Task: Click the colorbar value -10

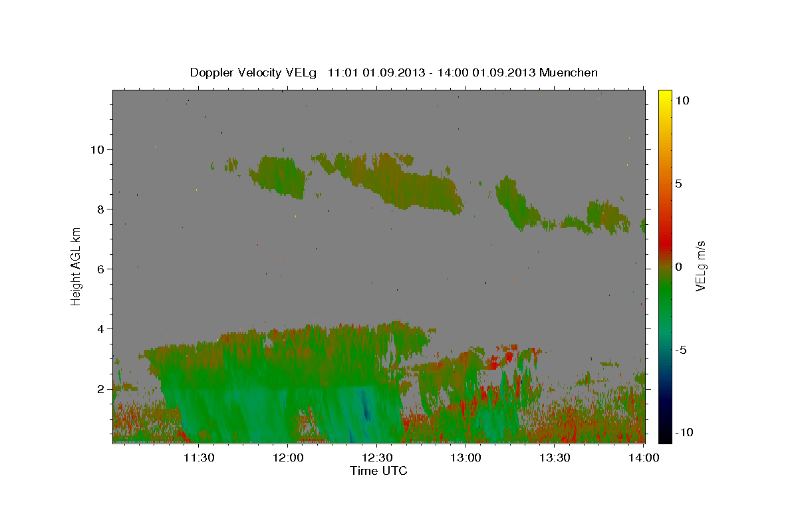Action: [684, 432]
